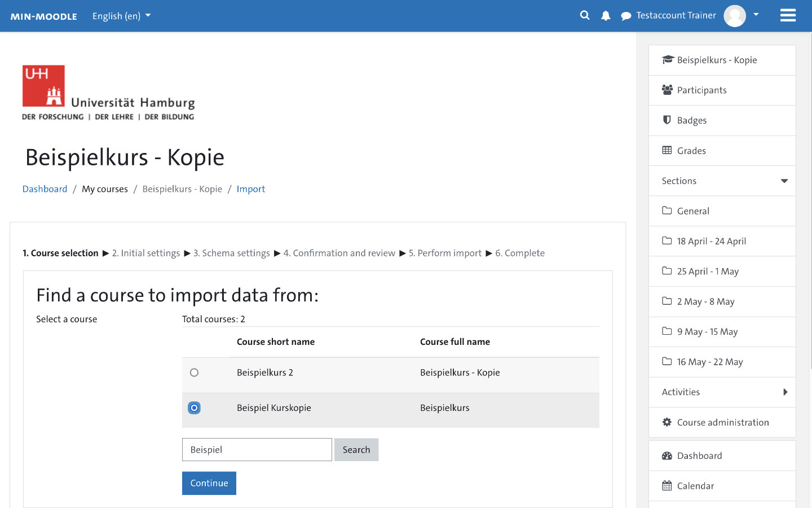The width and height of the screenshot is (812, 508).
Task: Click the Participants people icon
Action: [667, 90]
